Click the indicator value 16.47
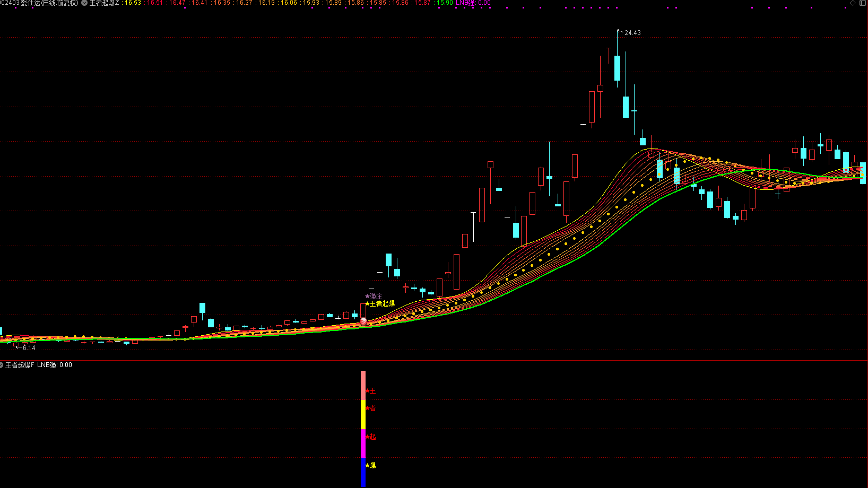868x488 pixels. 177,3
